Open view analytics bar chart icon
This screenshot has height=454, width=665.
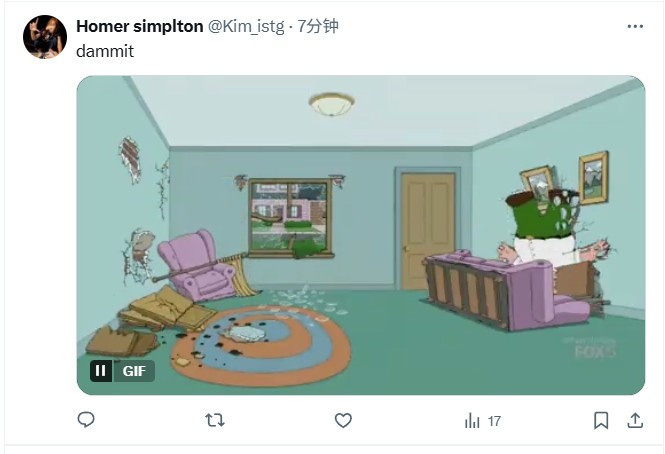click(x=472, y=421)
